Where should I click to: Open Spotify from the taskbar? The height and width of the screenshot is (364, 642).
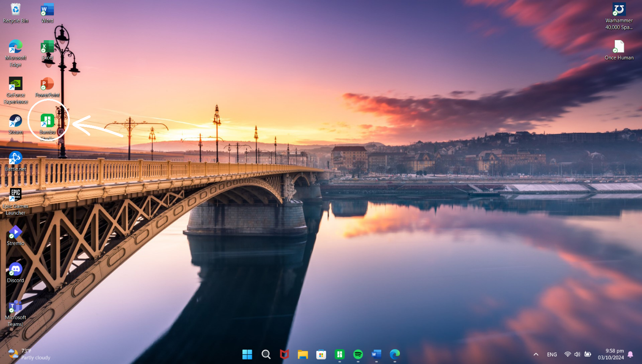click(358, 354)
